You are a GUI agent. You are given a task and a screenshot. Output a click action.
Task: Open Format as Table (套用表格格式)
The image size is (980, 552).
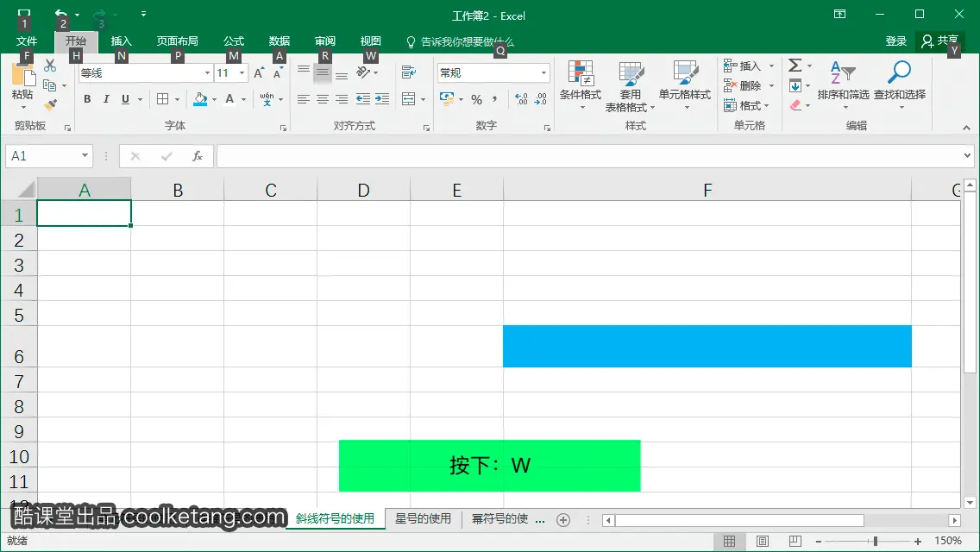click(x=631, y=87)
